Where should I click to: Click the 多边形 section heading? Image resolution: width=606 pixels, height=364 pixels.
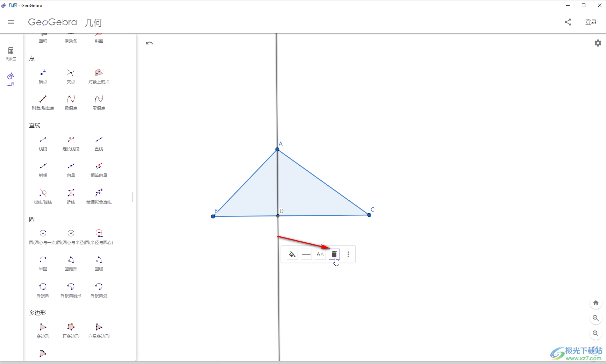point(37,313)
